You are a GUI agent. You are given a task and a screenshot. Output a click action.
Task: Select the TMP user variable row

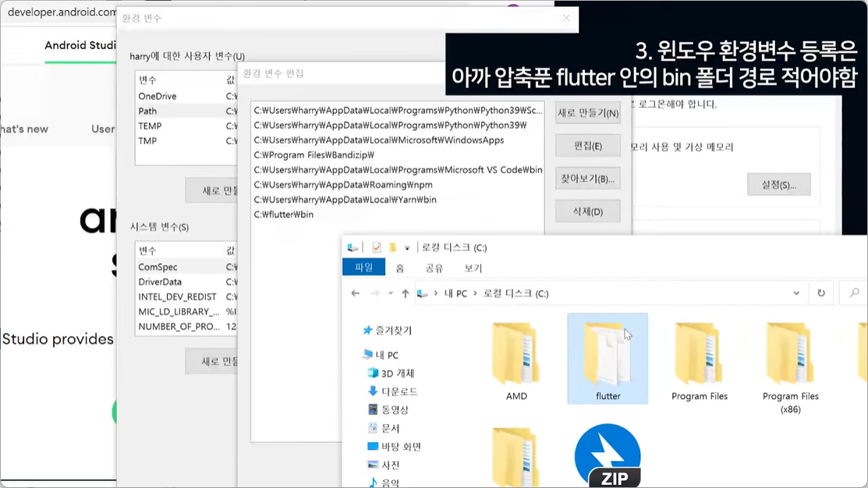pyautogui.click(x=186, y=140)
